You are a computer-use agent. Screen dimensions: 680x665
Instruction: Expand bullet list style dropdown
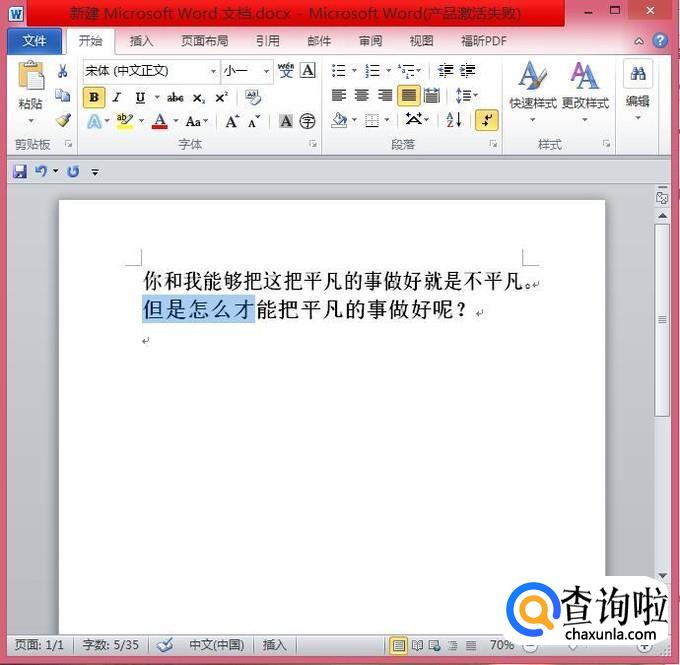(354, 70)
